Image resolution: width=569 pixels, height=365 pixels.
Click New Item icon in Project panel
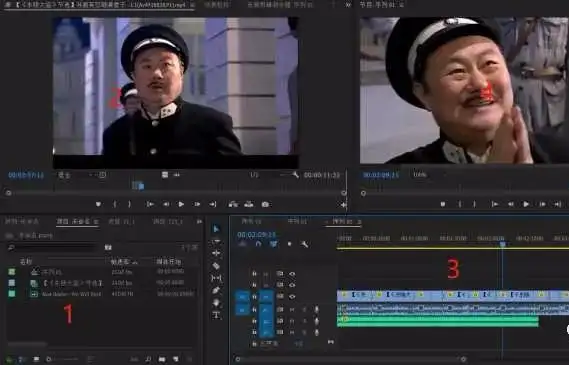176,359
